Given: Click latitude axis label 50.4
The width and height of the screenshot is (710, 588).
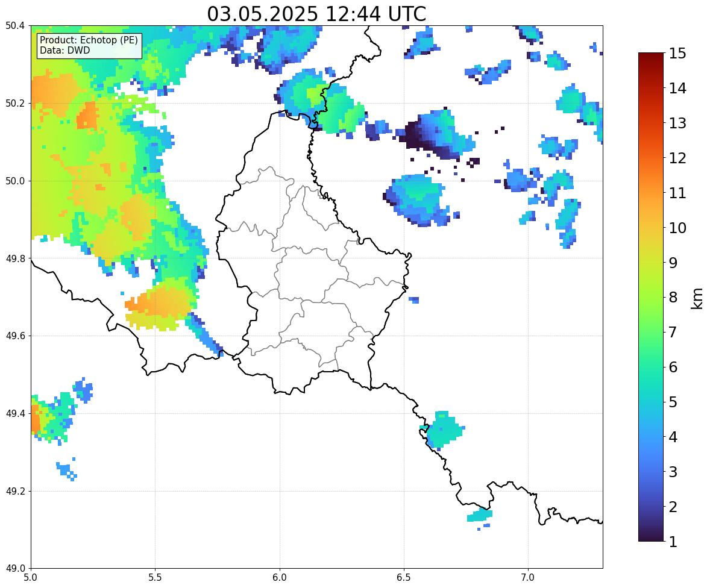Looking at the screenshot, I should pos(15,26).
